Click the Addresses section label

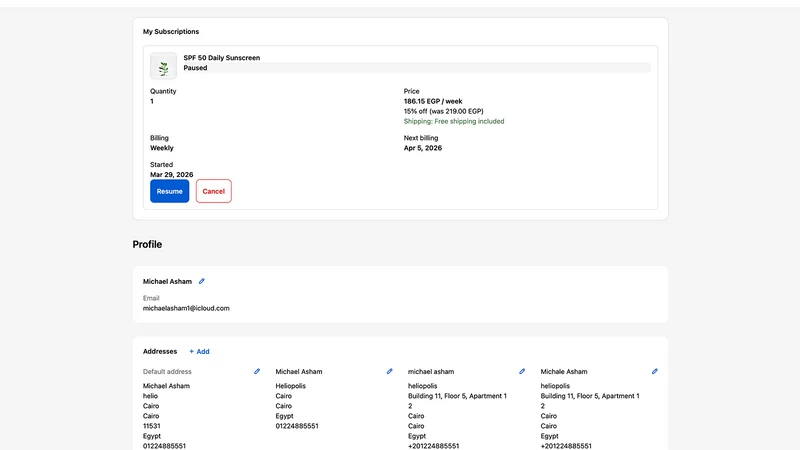click(x=160, y=352)
